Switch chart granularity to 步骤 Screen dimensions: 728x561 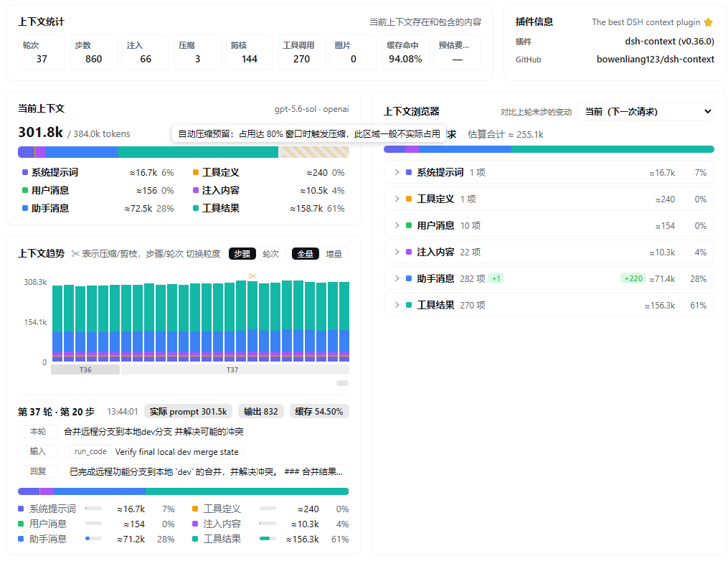tap(242, 253)
